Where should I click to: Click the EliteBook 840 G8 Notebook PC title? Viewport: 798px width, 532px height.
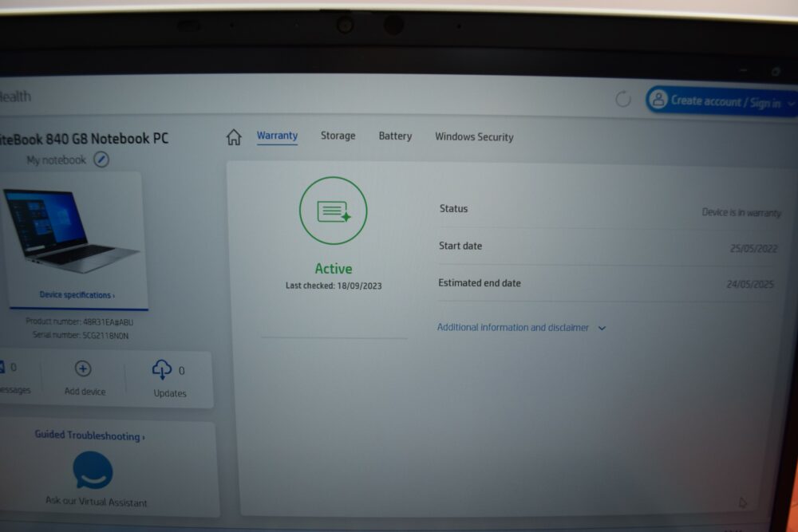tap(84, 139)
